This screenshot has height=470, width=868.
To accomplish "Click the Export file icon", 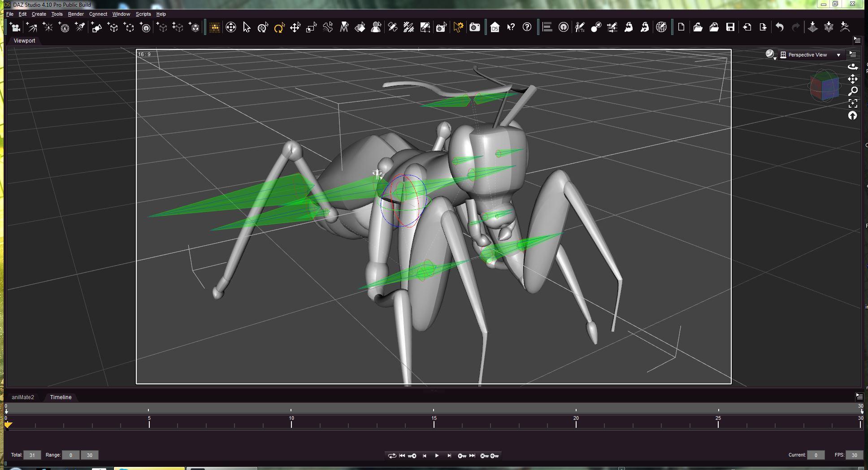I will [x=763, y=27].
